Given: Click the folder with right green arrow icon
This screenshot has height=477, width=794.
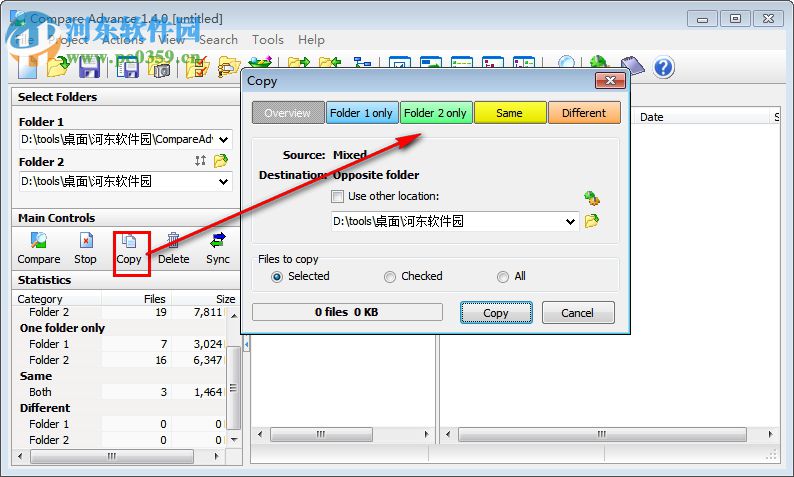Looking at the screenshot, I should 298,62.
